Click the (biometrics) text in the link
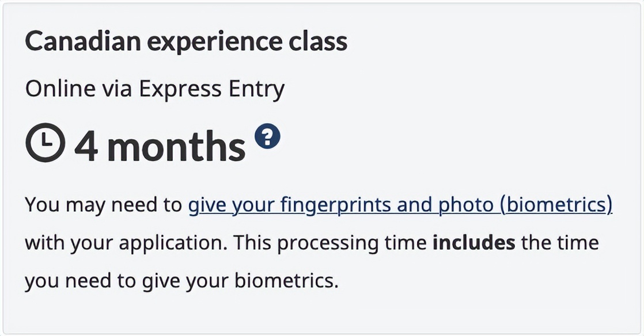The image size is (644, 336). [x=556, y=205]
